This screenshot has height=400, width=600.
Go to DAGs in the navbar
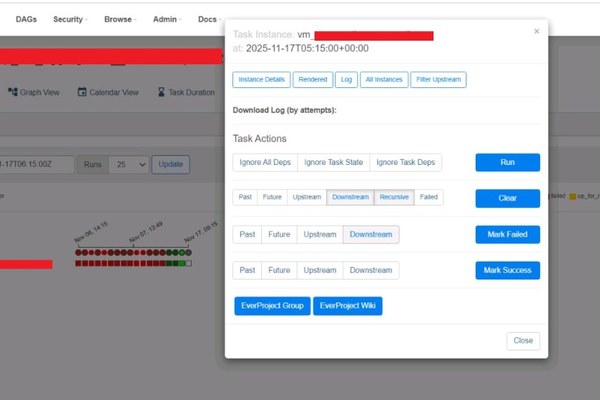[26, 19]
